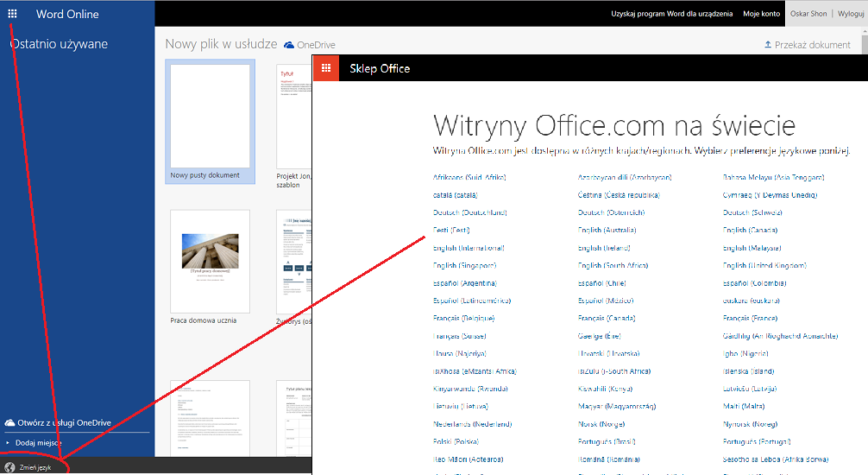This screenshot has width=868, height=475.
Task: Choose Polski (Polska)
Action: [x=456, y=442]
